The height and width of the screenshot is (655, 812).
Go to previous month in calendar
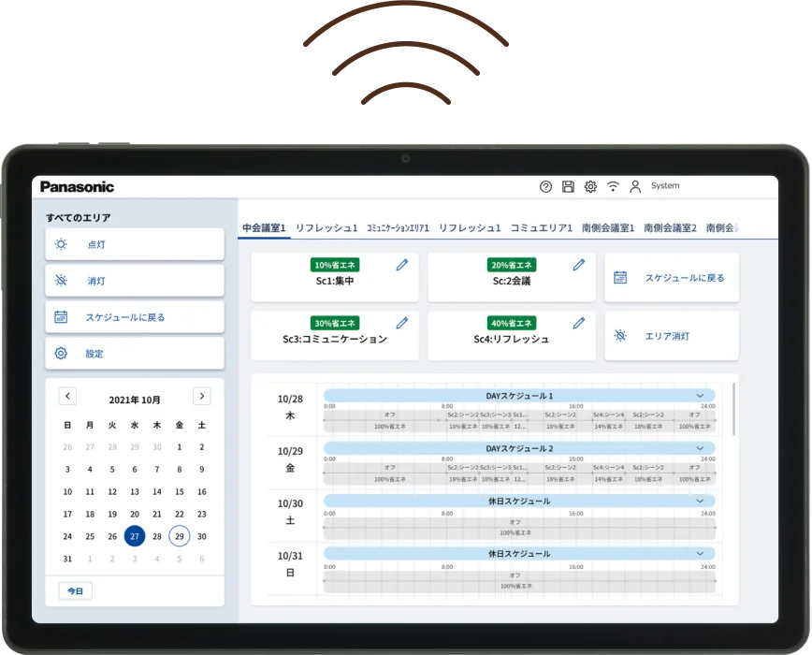(x=68, y=396)
